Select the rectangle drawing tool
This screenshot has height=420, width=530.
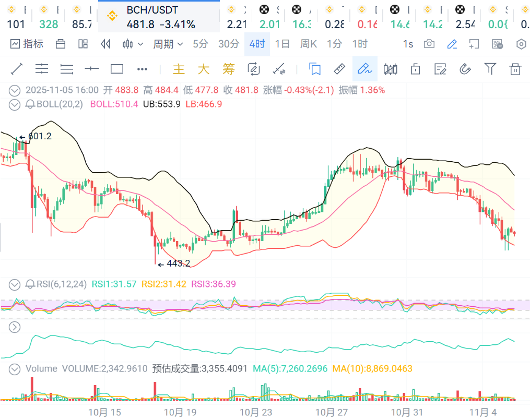[117, 69]
